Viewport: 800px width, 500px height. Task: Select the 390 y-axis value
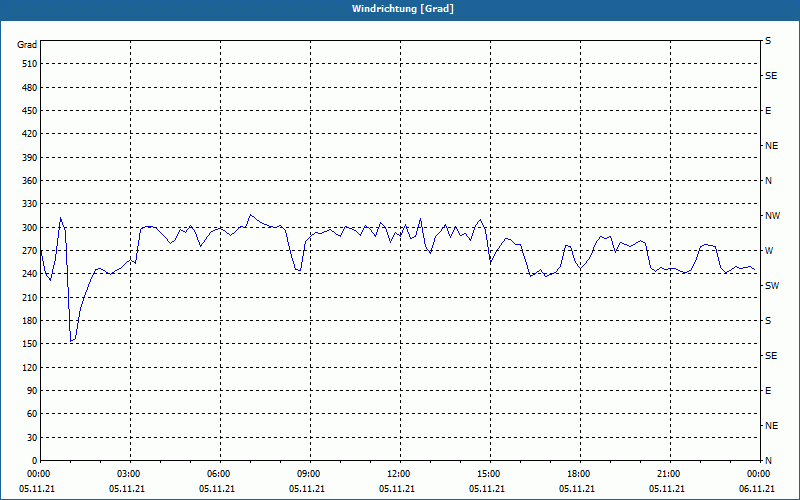(x=30, y=158)
